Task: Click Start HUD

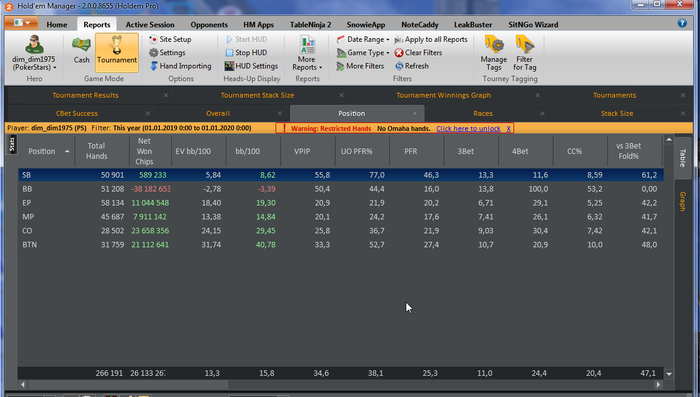Action: point(246,39)
